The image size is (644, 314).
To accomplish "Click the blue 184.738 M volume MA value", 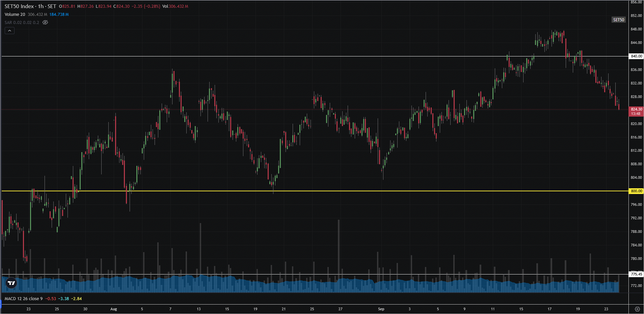I will click(x=59, y=15).
